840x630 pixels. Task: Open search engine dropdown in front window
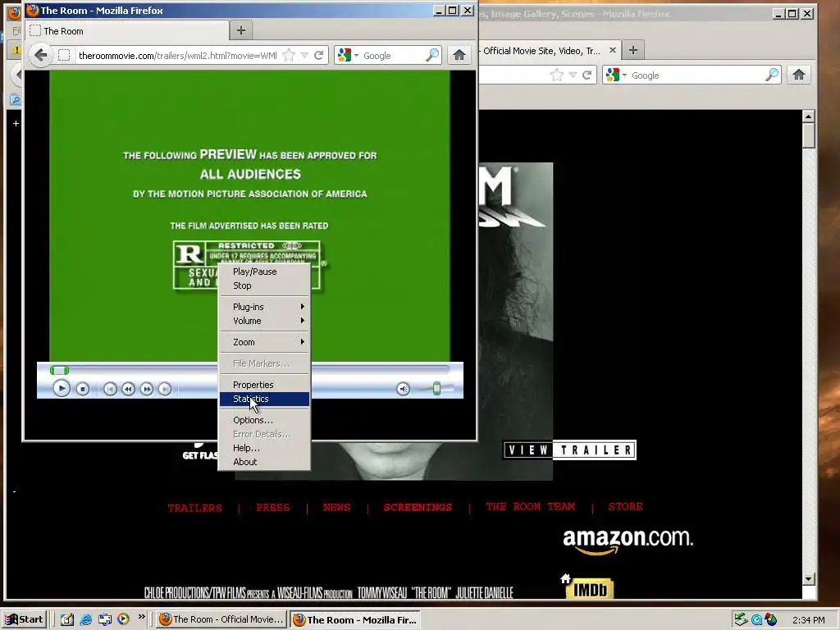point(356,55)
